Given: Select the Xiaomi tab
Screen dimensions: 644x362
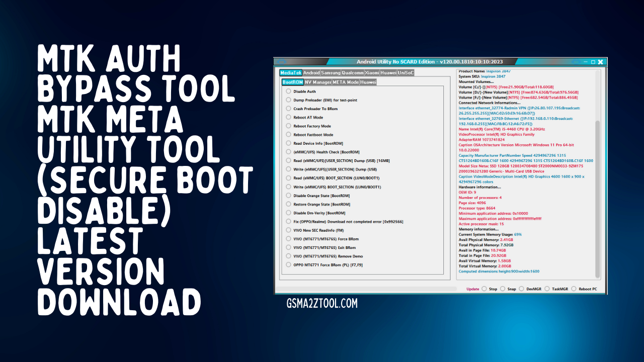Looking at the screenshot, I should pos(372,72).
